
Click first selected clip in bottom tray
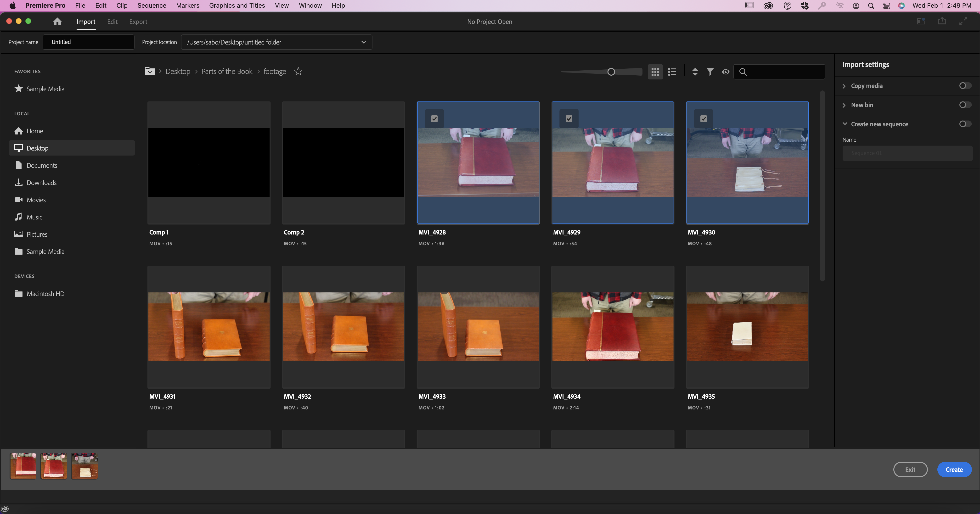[x=23, y=466]
